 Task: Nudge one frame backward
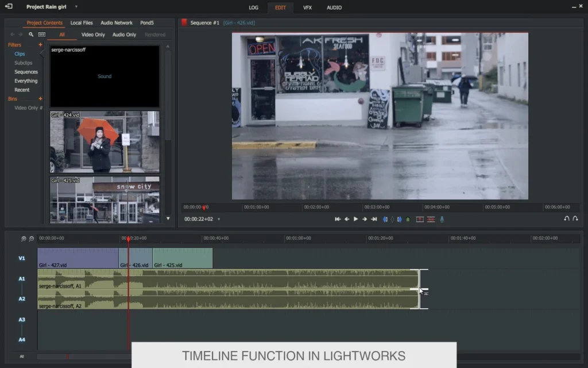(347, 219)
